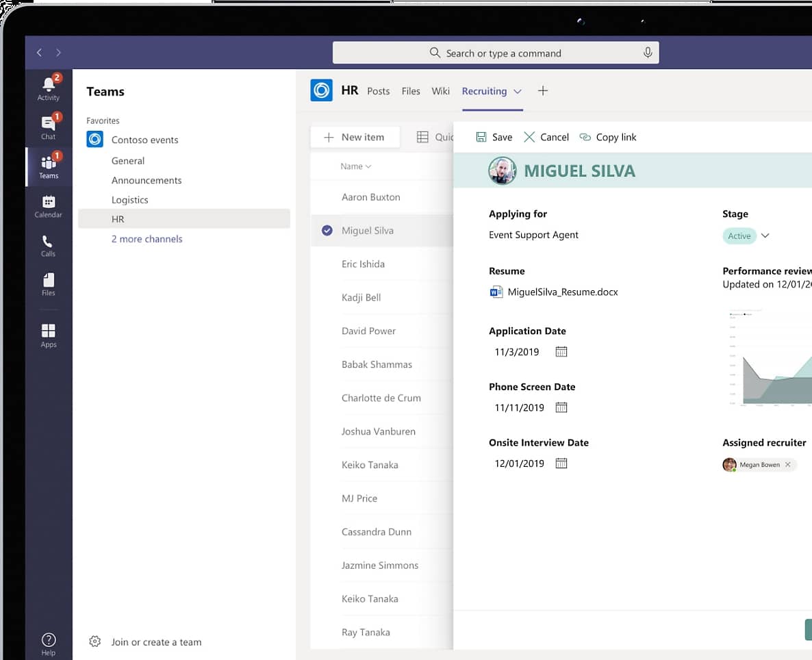
Task: Open the Application Date calendar picker
Action: pos(561,352)
